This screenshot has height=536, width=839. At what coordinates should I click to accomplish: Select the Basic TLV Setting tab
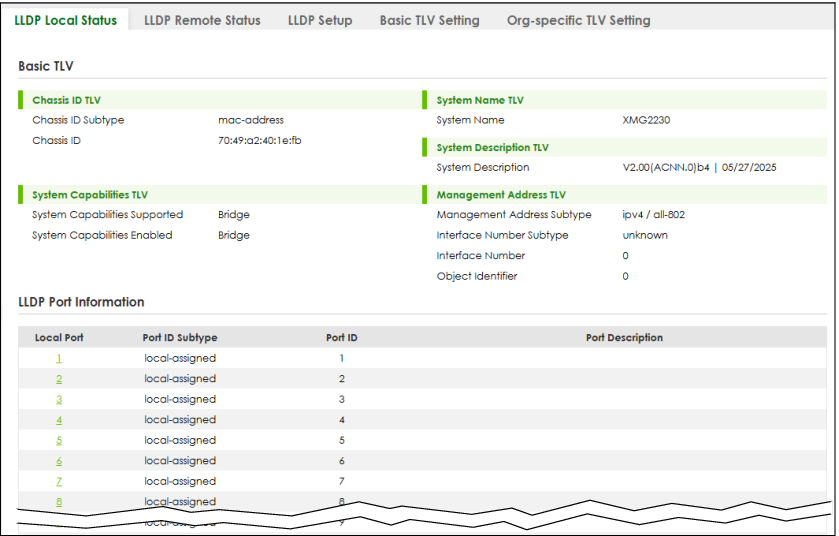click(x=429, y=20)
